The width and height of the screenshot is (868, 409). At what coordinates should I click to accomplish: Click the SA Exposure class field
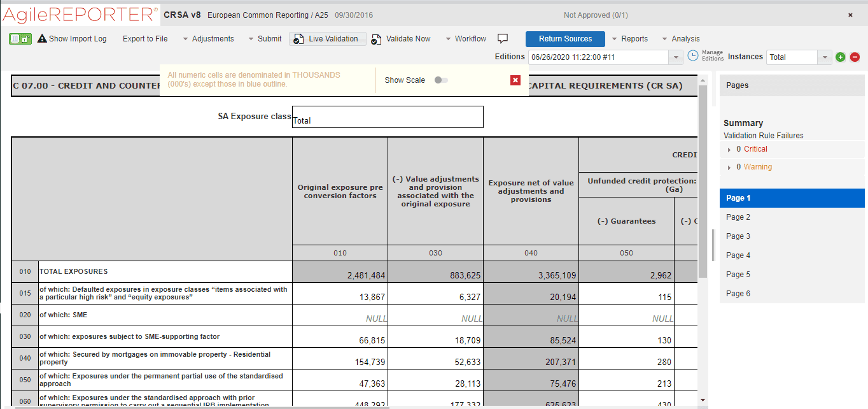pyautogui.click(x=388, y=117)
